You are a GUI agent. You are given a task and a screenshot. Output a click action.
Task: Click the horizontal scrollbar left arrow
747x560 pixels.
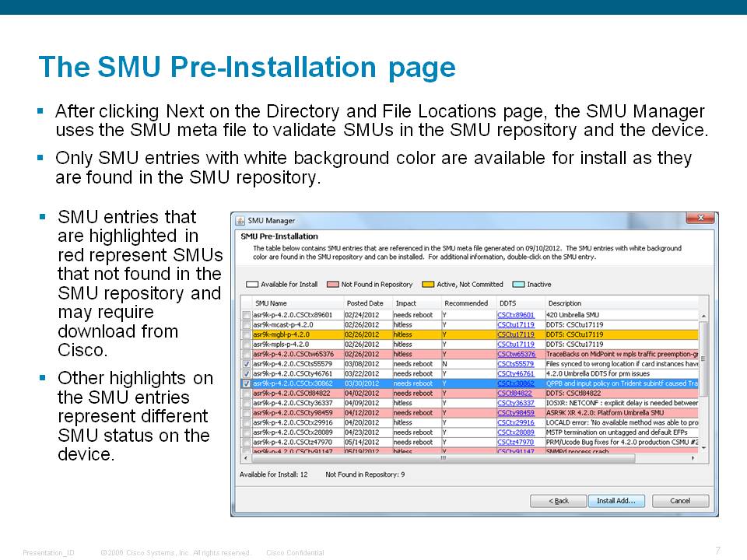tap(246, 458)
